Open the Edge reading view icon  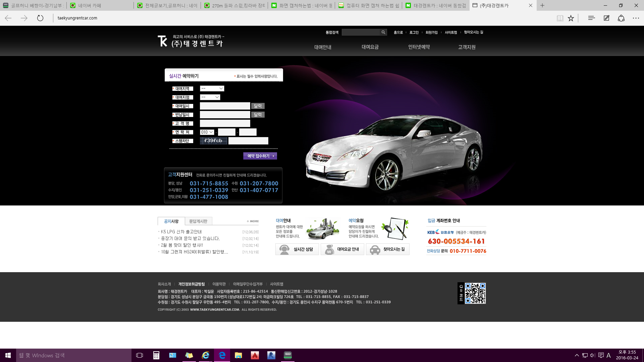560,18
